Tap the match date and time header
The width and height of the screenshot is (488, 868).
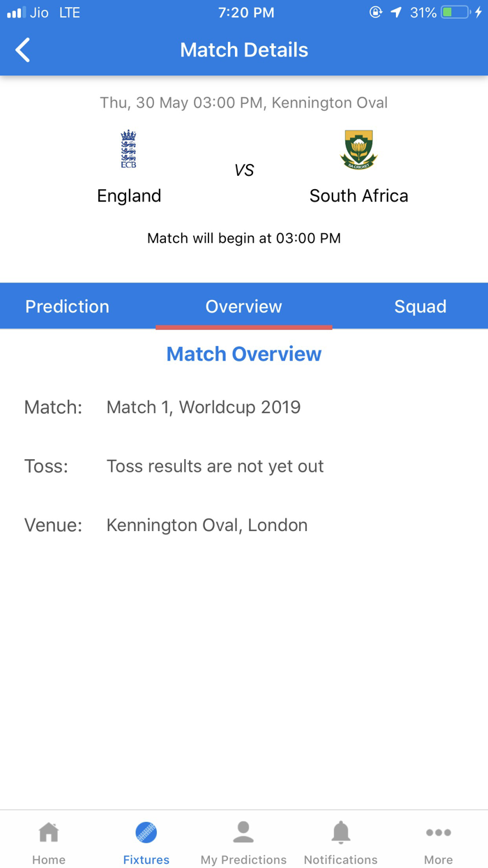tap(243, 103)
